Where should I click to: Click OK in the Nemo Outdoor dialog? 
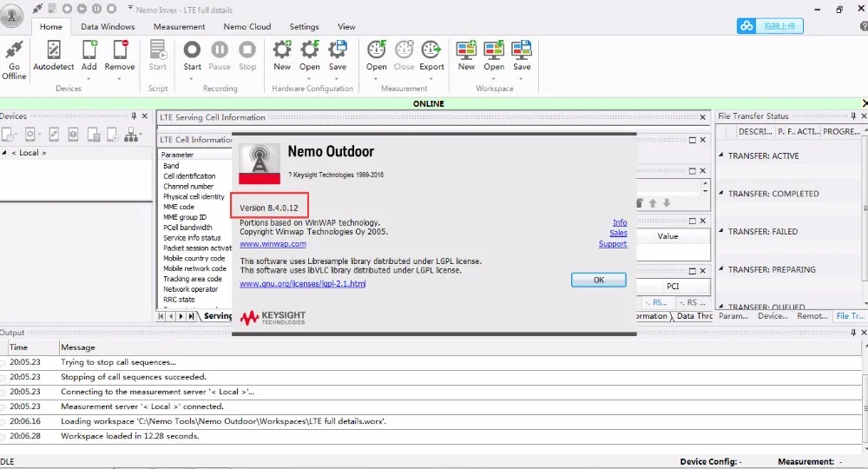598,281
